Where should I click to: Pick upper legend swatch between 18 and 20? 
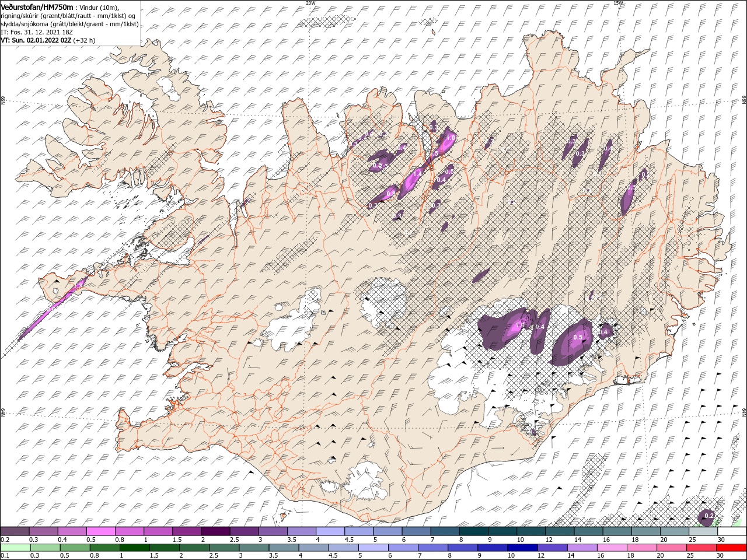point(646,531)
